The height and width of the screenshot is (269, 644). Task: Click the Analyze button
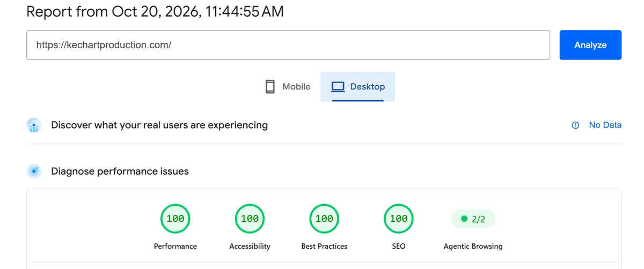[x=590, y=45]
